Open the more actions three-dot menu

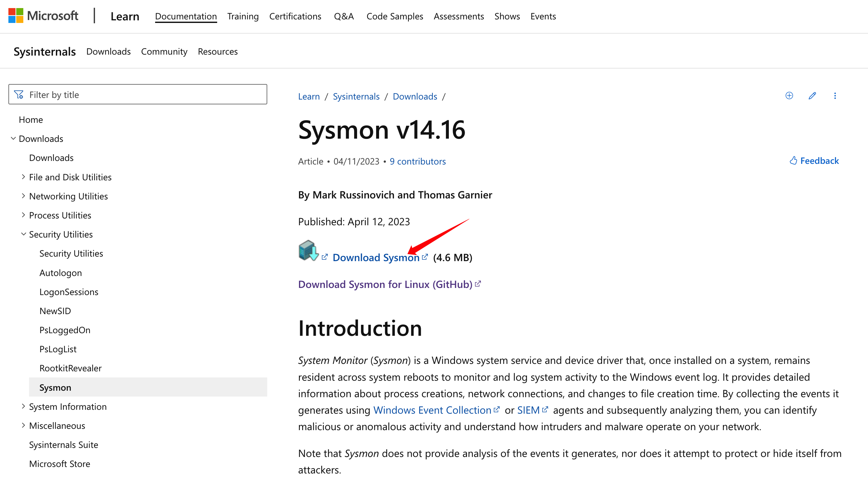(835, 96)
